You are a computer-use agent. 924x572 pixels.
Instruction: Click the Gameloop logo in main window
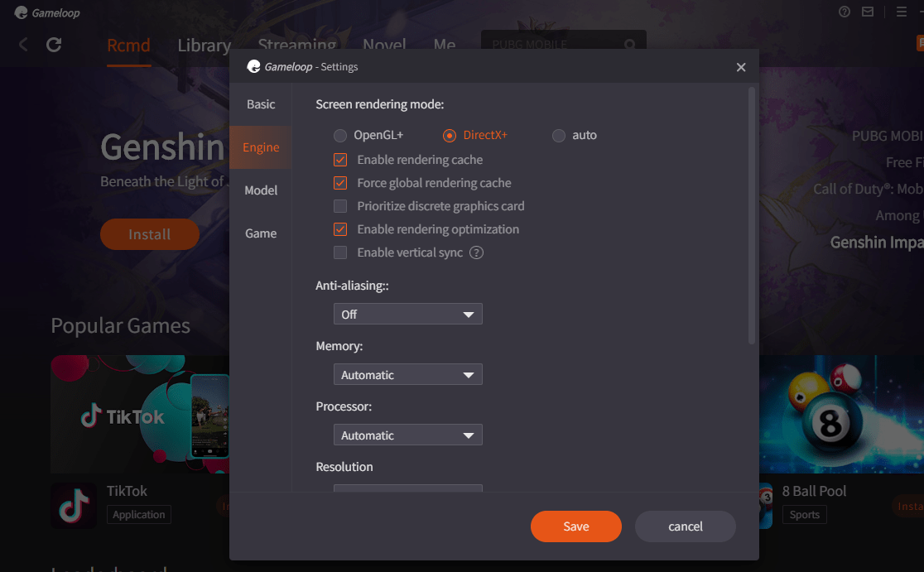tap(46, 12)
